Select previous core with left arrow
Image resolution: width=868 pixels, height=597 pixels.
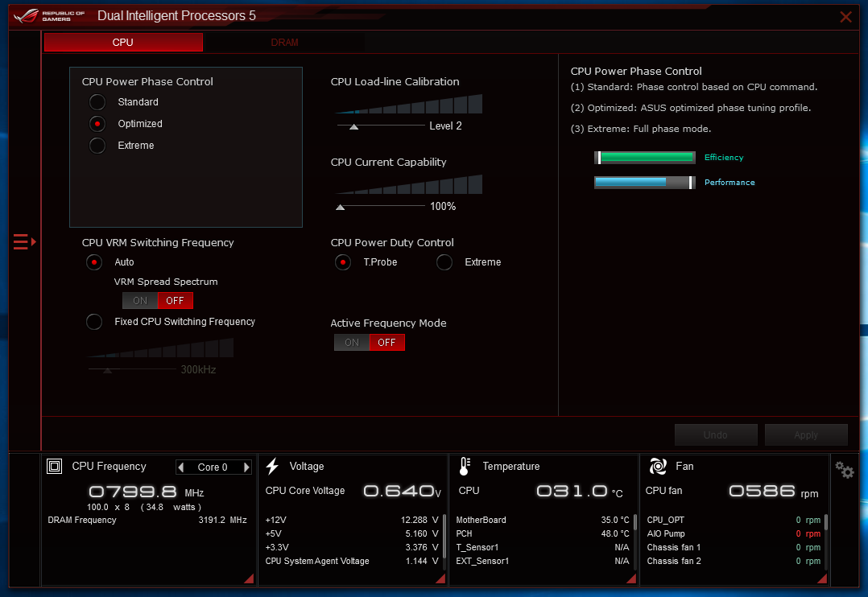pyautogui.click(x=181, y=467)
